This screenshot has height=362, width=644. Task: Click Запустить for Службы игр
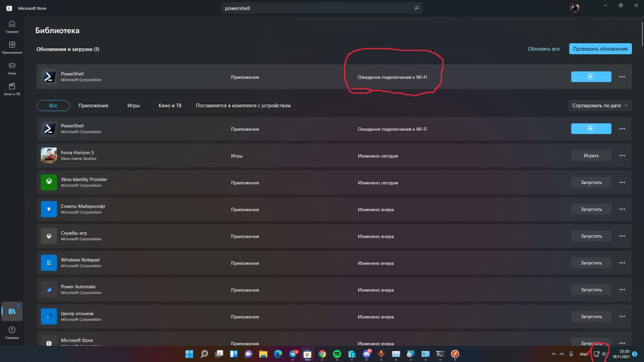[x=591, y=236]
